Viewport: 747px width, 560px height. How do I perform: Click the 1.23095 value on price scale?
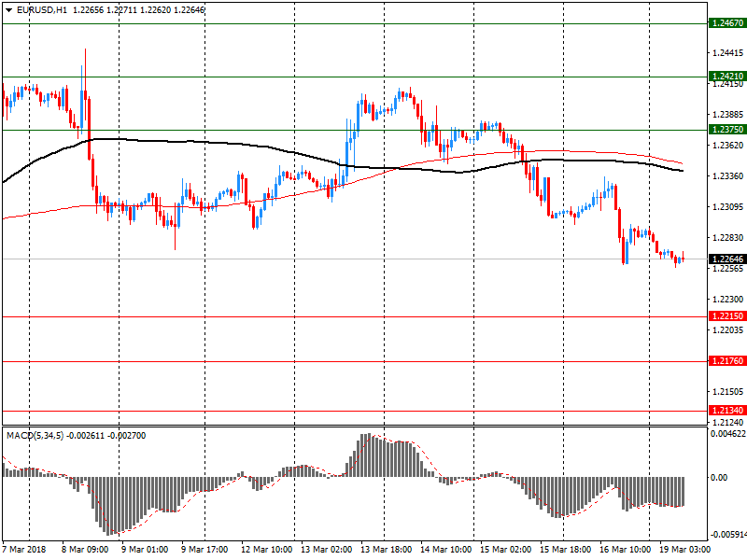[727, 206]
